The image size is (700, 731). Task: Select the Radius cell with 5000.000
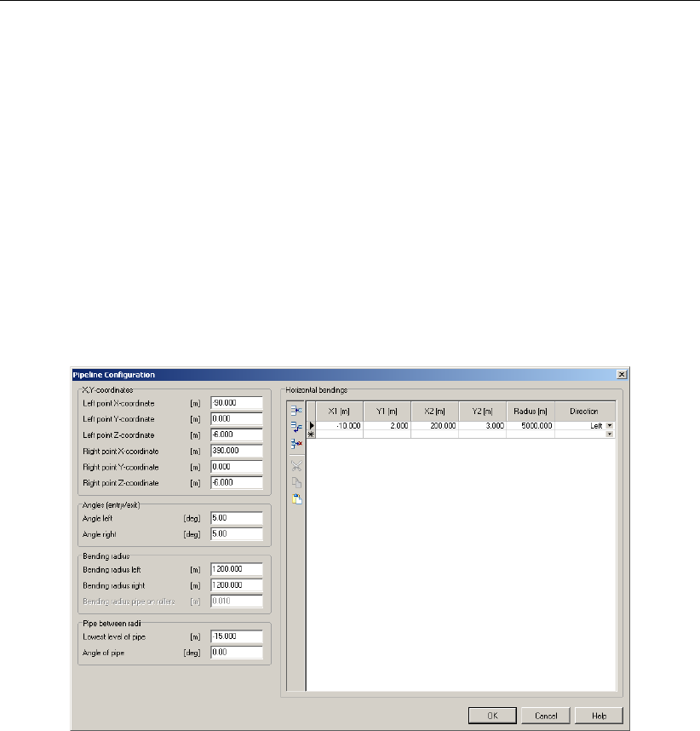[x=531, y=426]
